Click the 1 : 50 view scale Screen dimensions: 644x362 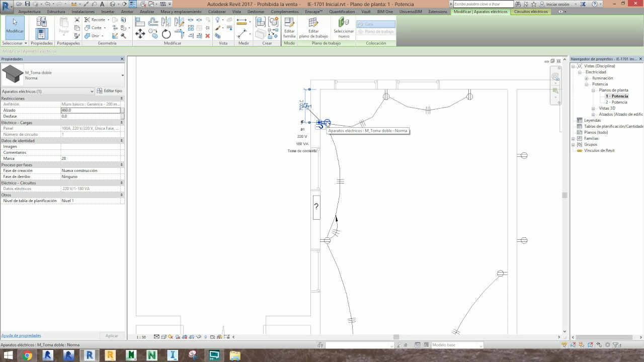(x=141, y=337)
